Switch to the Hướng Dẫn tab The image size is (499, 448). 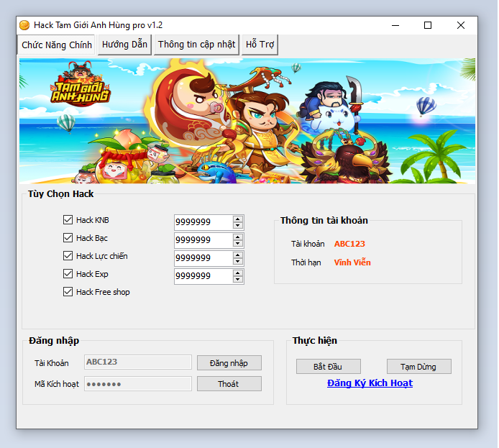(x=124, y=45)
